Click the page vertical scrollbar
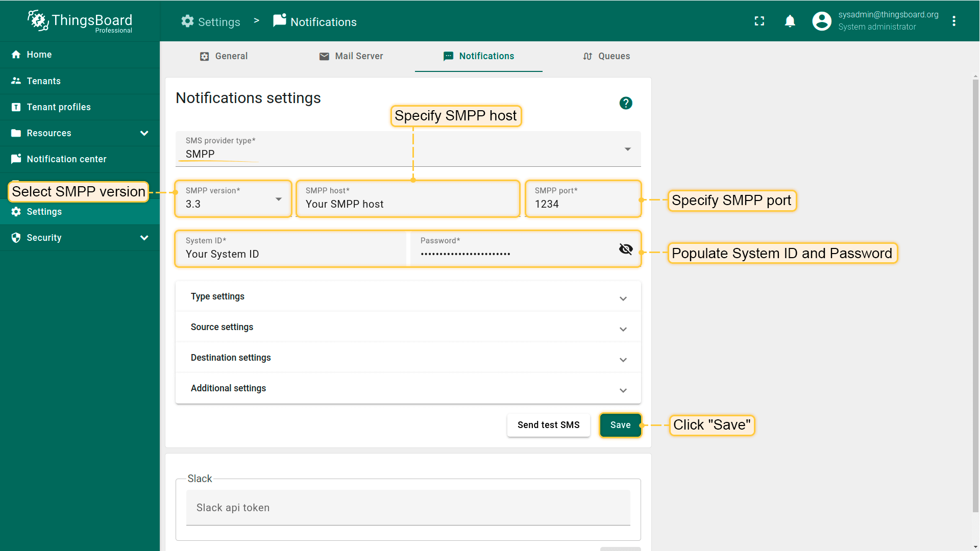This screenshot has height=551, width=980. pyautogui.click(x=975, y=296)
